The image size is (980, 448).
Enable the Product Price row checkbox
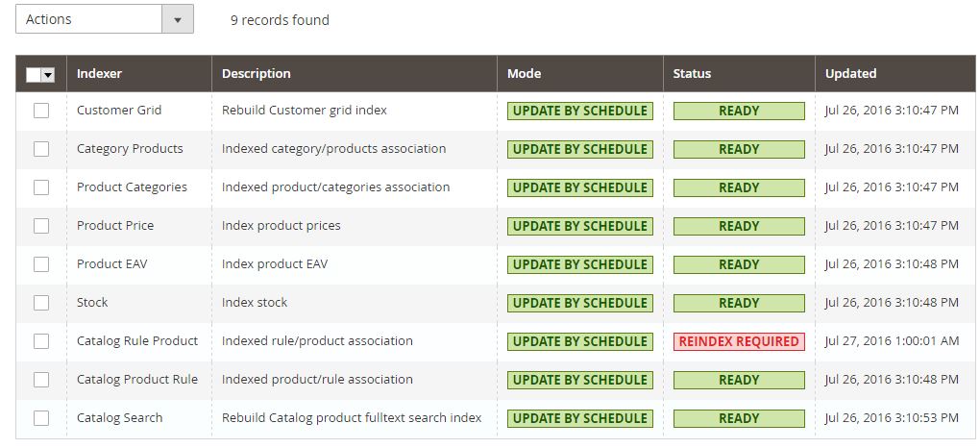41,226
